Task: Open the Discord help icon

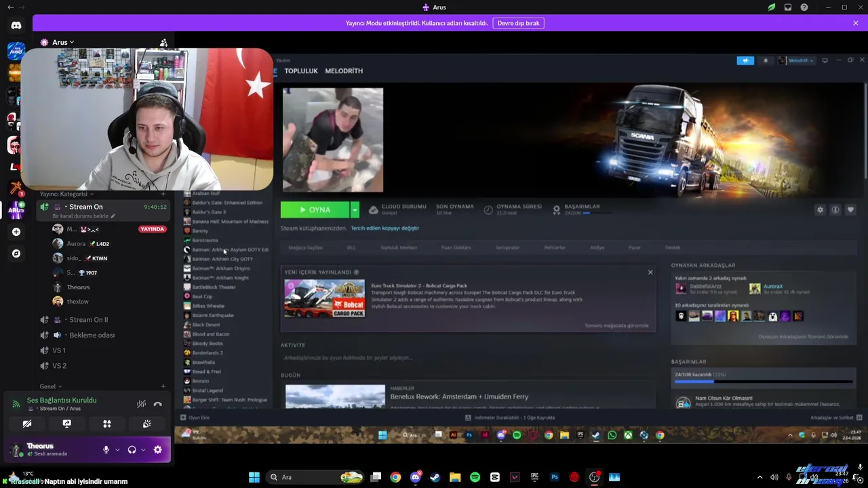Action: click(804, 7)
